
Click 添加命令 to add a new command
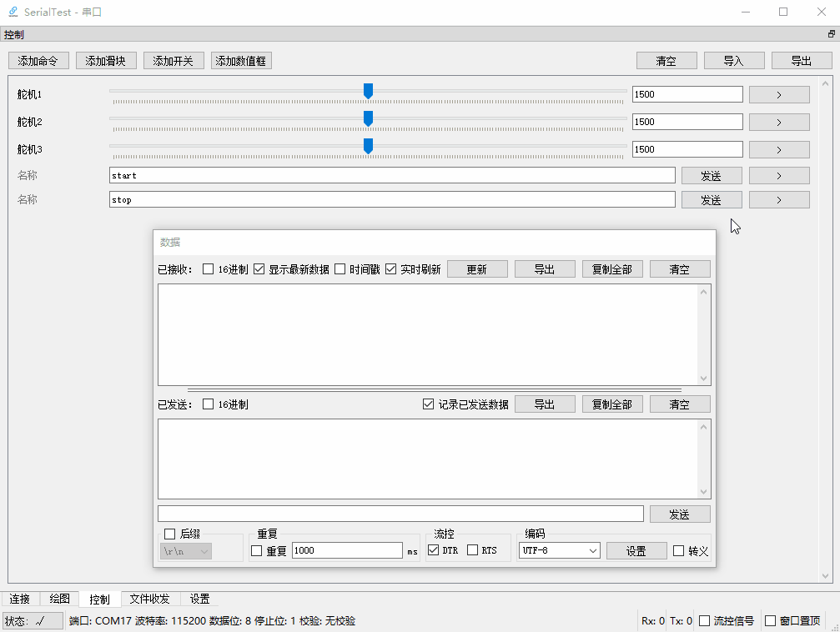coord(38,60)
